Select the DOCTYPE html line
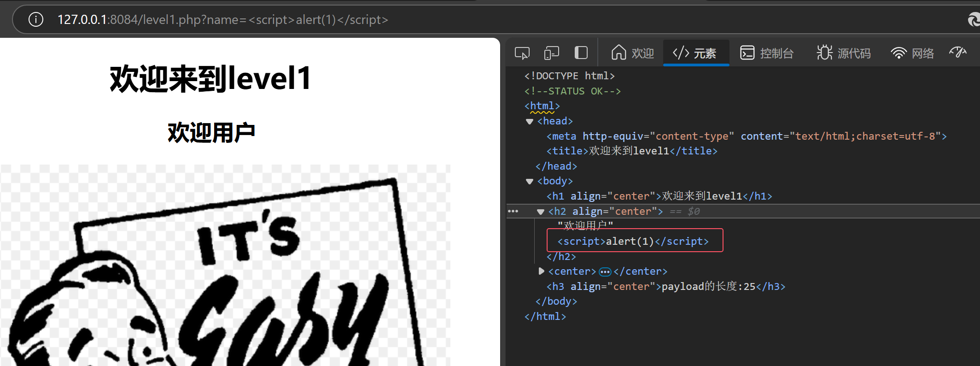Image resolution: width=980 pixels, height=366 pixels. 569,76
